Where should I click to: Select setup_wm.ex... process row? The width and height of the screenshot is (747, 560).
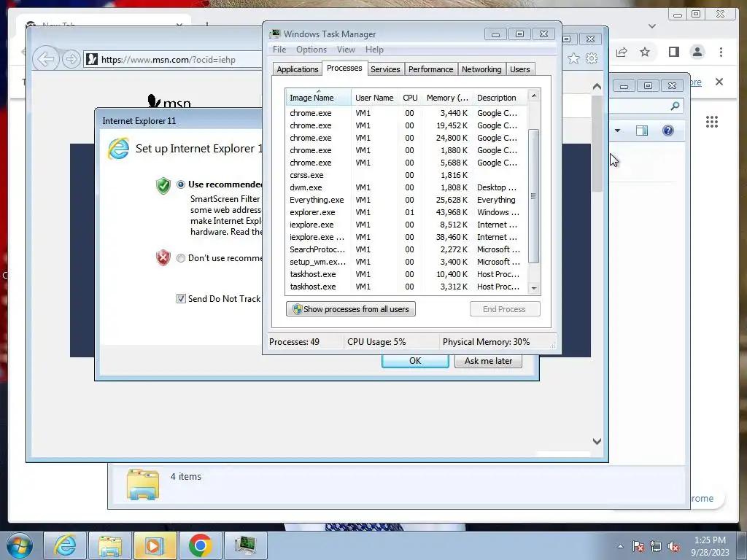(x=406, y=262)
